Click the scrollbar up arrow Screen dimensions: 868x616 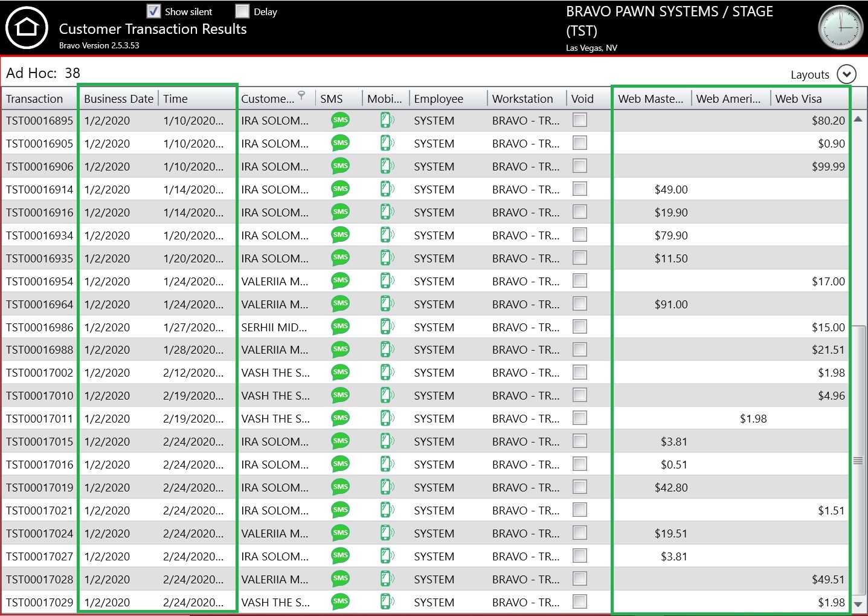(x=858, y=119)
